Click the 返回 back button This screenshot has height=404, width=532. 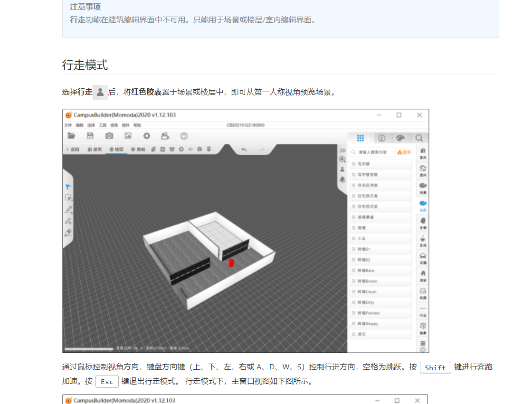click(x=73, y=149)
